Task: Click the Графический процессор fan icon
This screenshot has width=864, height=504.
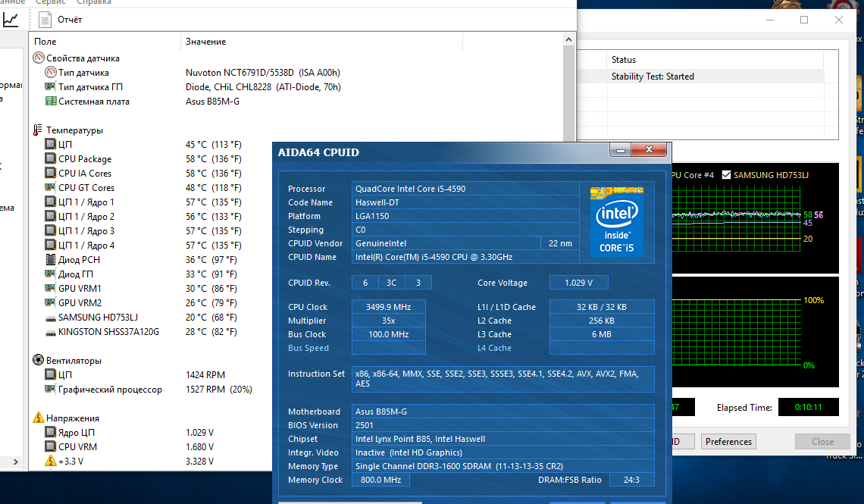Action: tap(50, 389)
